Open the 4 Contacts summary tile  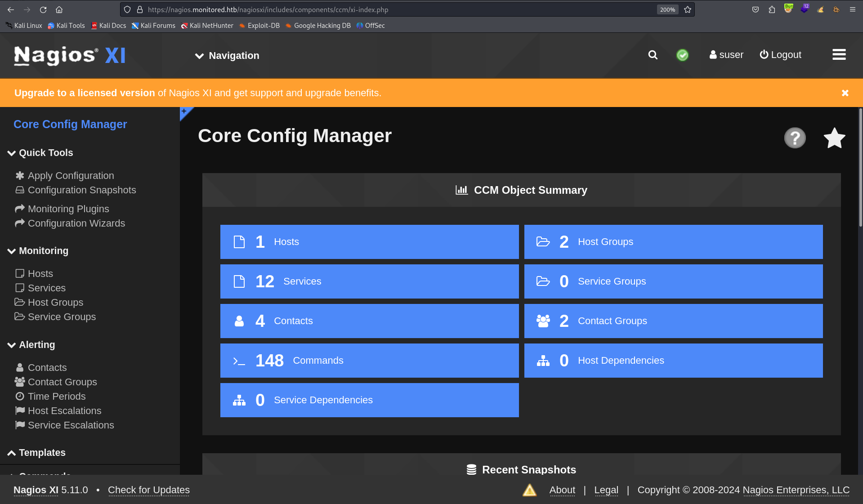click(369, 321)
